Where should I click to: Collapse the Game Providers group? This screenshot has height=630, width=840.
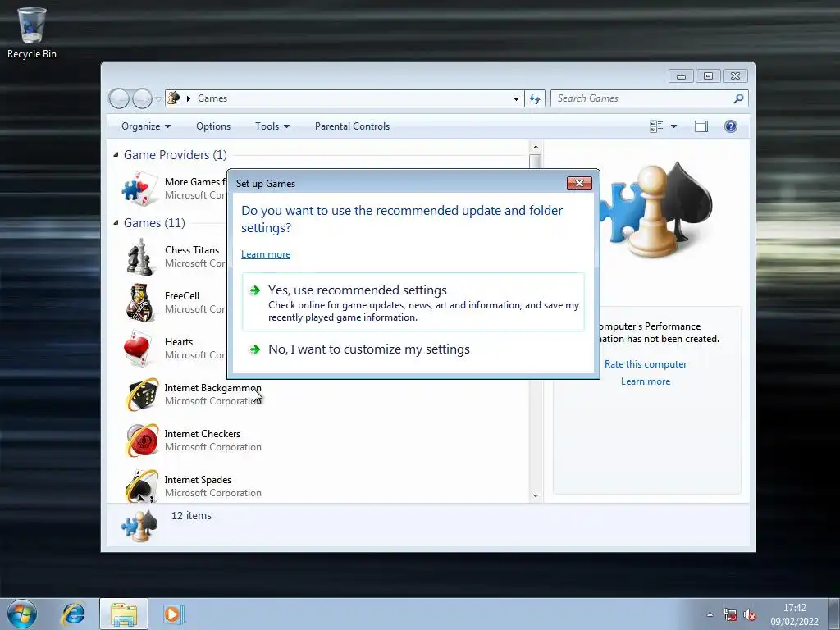pyautogui.click(x=116, y=155)
